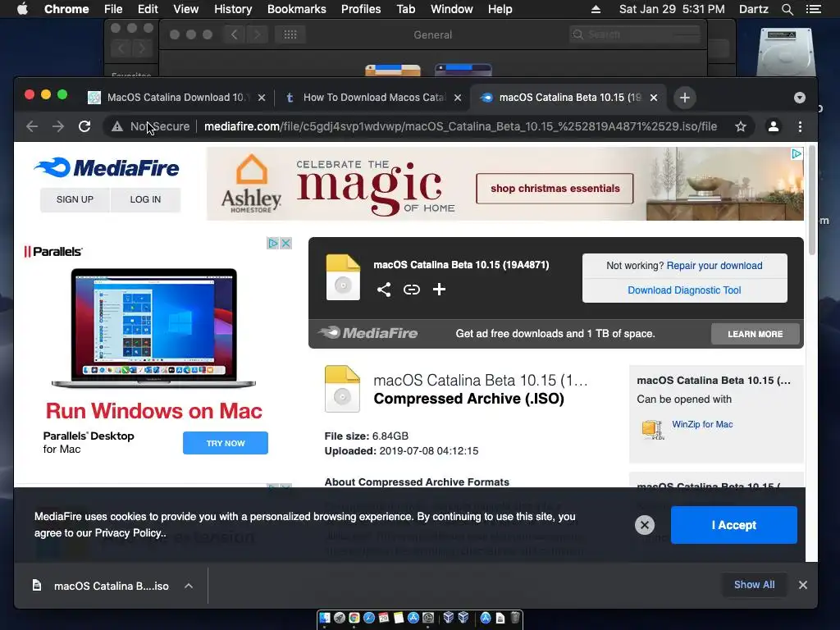Screen dimensions: 840x630
Task: Close the How To Download Macos tab
Action: pos(458,98)
